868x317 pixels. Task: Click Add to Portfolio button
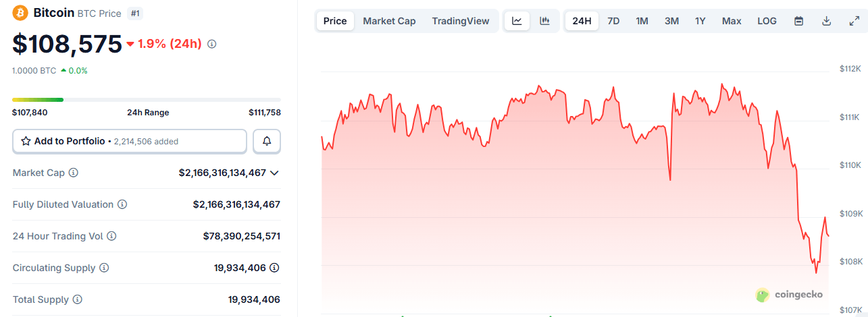130,141
